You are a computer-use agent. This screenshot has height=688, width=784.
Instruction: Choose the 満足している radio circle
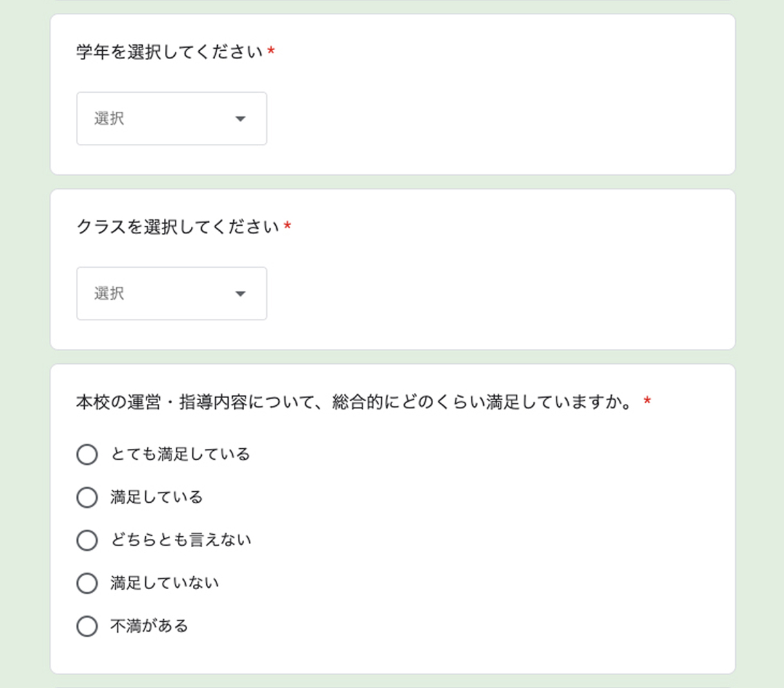(87, 498)
